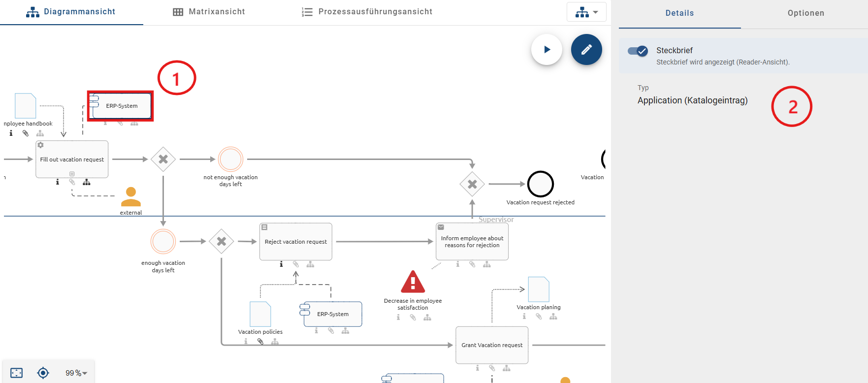The image size is (868, 383).
Task: Click the blue pencil edit button
Action: [586, 50]
